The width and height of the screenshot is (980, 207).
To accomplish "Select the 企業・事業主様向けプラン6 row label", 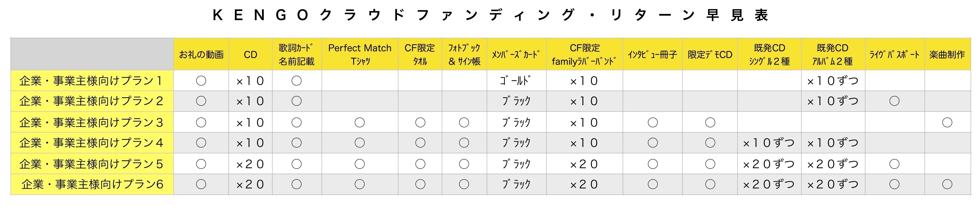I will pyautogui.click(x=92, y=184).
